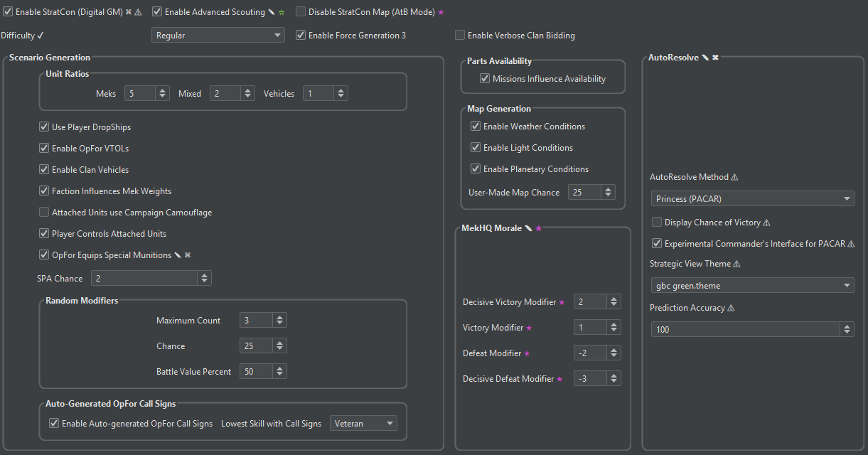The width and height of the screenshot is (868, 455).
Task: Expand the Lowest Skill with Call Signs dropdown
Action: (x=363, y=424)
